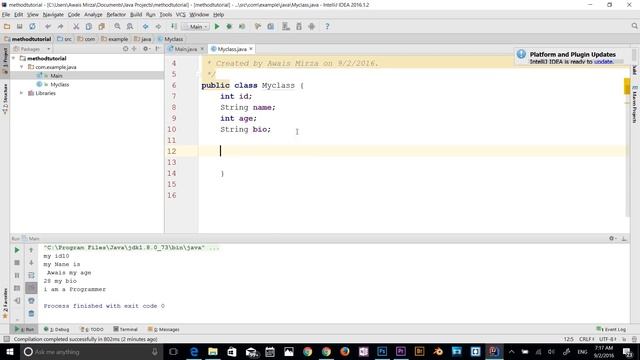The width and height of the screenshot is (640, 360).
Task: Click the Save All toolbar icon
Action: 19,27
